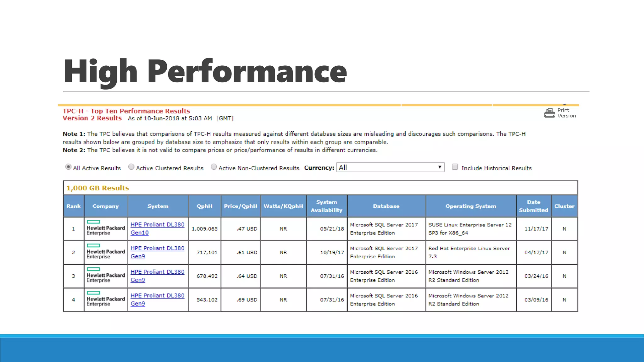Click the Print Version printer icon
644x362 pixels.
click(549, 113)
